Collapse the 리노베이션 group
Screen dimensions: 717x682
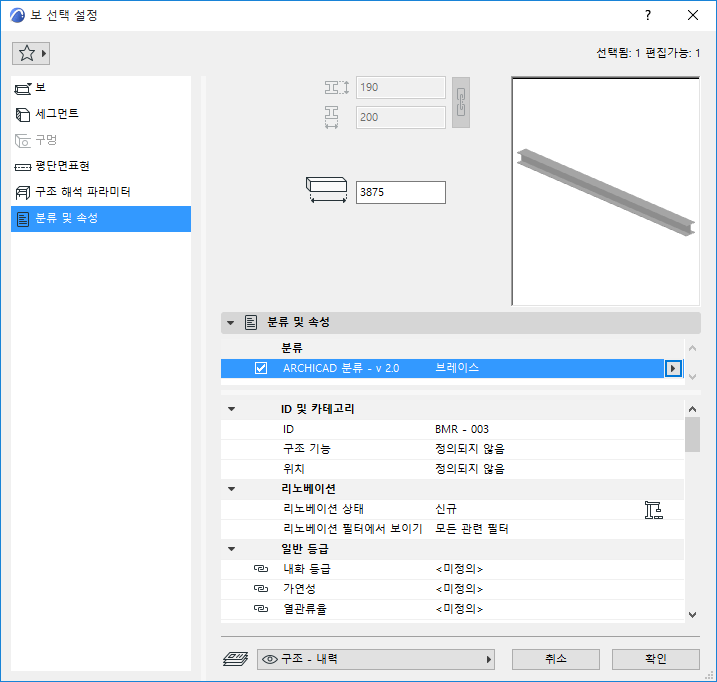pos(232,489)
